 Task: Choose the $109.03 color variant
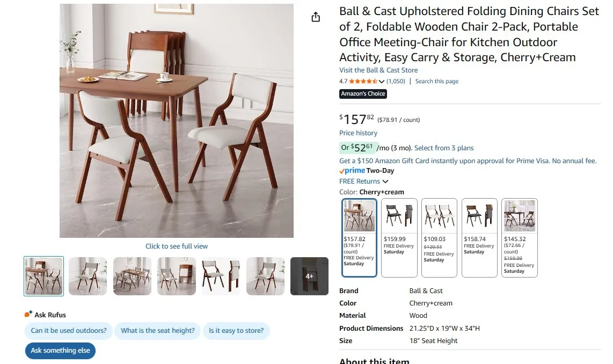pos(439,238)
